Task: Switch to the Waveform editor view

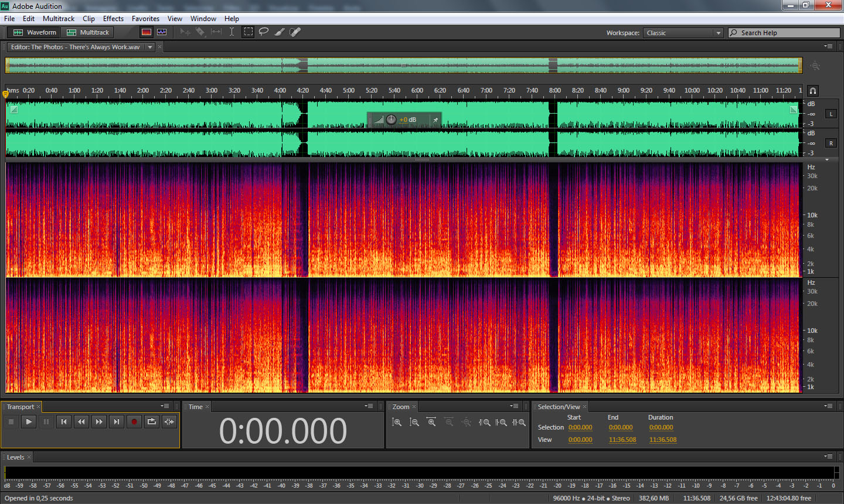Action: click(35, 32)
